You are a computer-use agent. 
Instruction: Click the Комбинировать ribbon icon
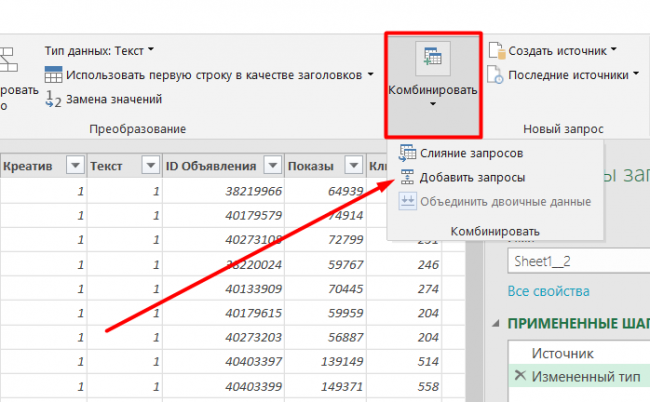434,58
